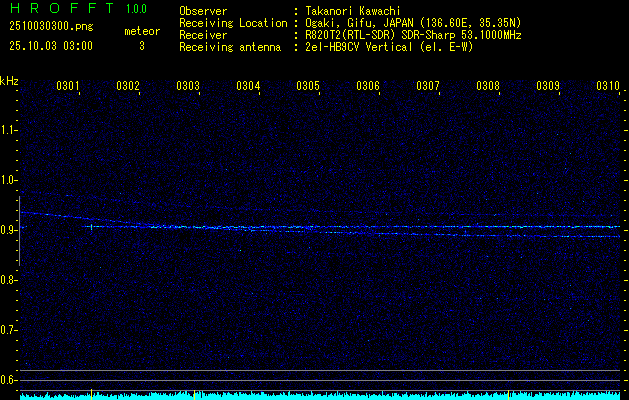Click the 25.10.03 03:00 timestamp
The width and height of the screenshot is (629, 400).
pos(50,45)
